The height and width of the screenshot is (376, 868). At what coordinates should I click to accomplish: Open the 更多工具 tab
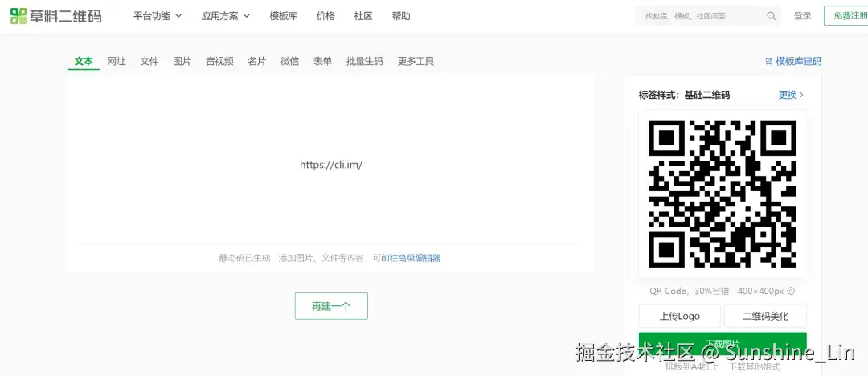point(416,62)
